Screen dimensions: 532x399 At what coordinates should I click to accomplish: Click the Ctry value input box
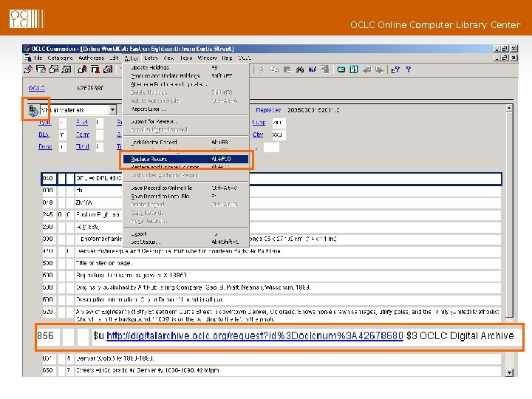[x=279, y=134]
